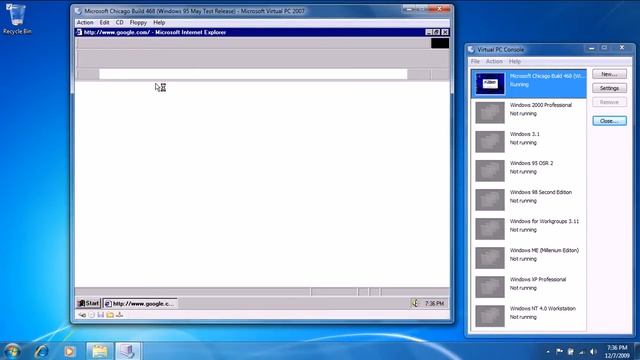Select Windows for Workgroups 3.11 virtual machine
The image size is (640, 360).
529,229
